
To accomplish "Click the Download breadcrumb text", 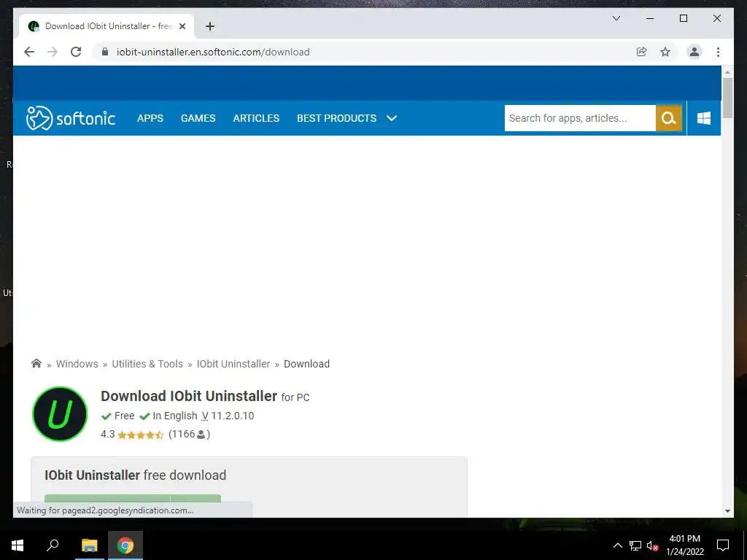I will 307,364.
